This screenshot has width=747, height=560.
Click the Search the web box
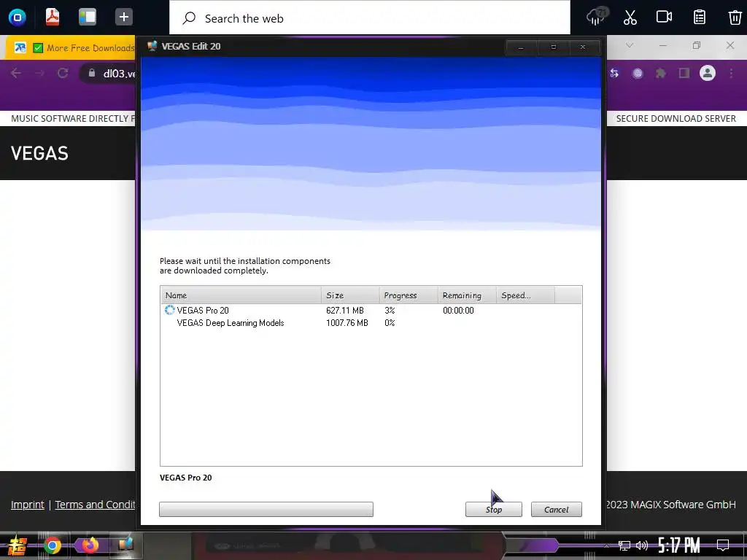[x=370, y=17]
